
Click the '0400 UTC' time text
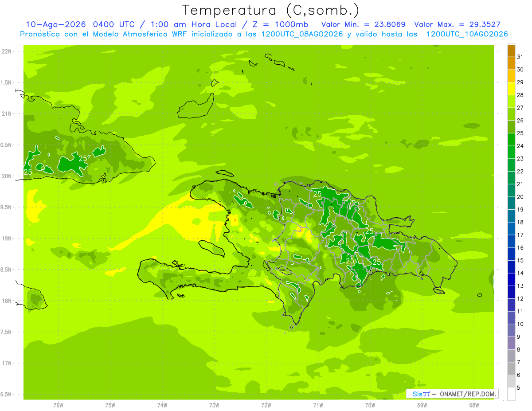coord(113,24)
